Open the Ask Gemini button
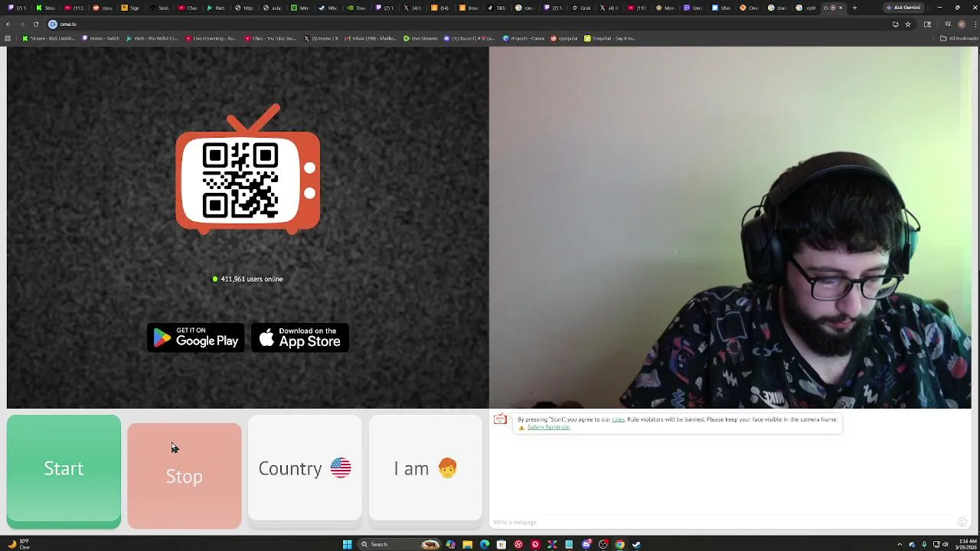The image size is (980, 551). click(903, 8)
